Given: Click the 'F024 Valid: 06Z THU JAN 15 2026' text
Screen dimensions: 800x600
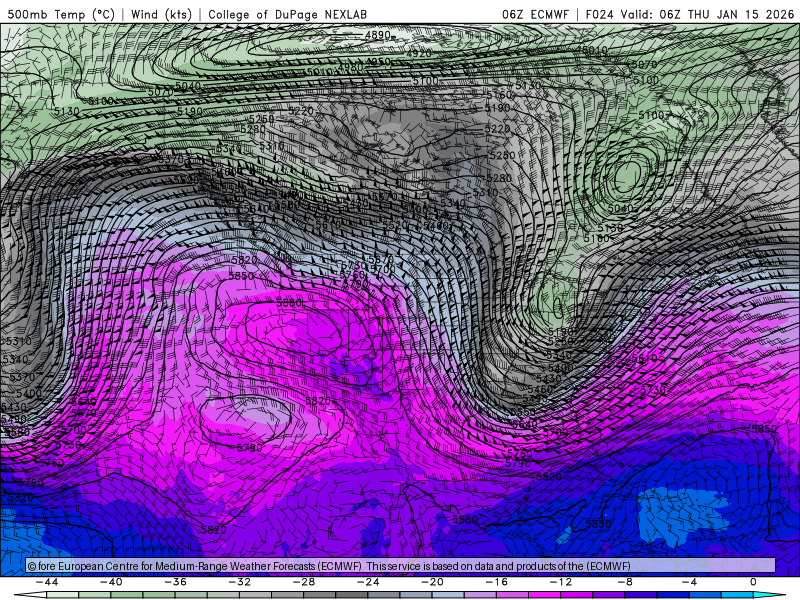Looking at the screenshot, I should [x=690, y=14].
